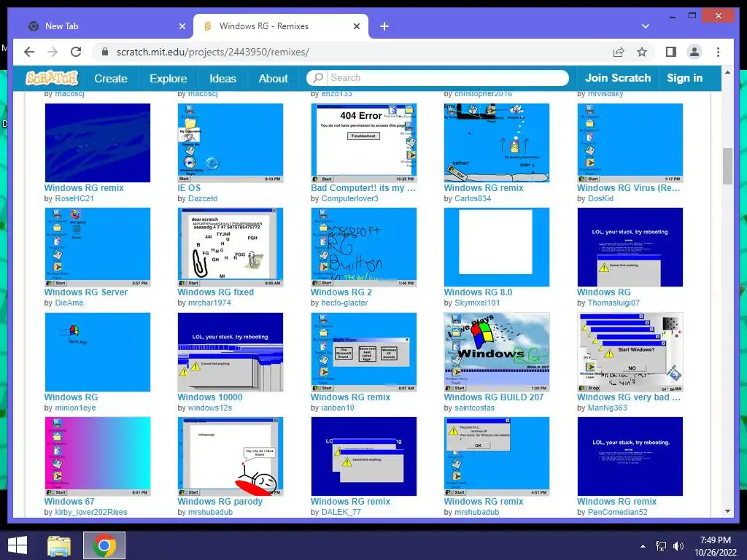Viewport: 747px width, 560px height.
Task: Close the Windows RG - Remixes tab
Action: 356,26
